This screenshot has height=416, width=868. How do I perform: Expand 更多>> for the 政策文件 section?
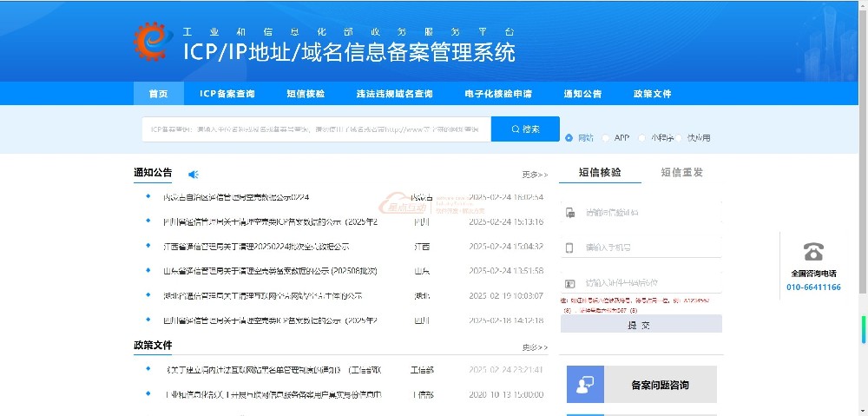click(535, 347)
